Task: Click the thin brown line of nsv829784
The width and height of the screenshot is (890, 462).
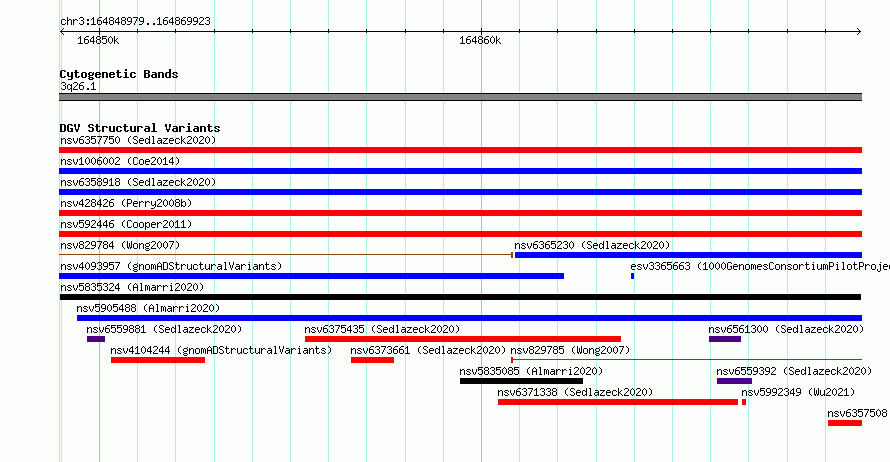Action: click(x=286, y=255)
